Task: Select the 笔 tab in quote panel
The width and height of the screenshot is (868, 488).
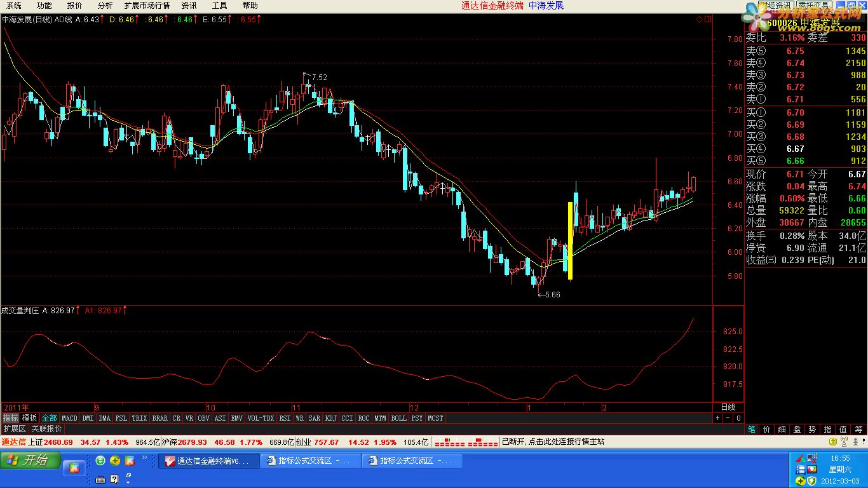Action: (752, 429)
